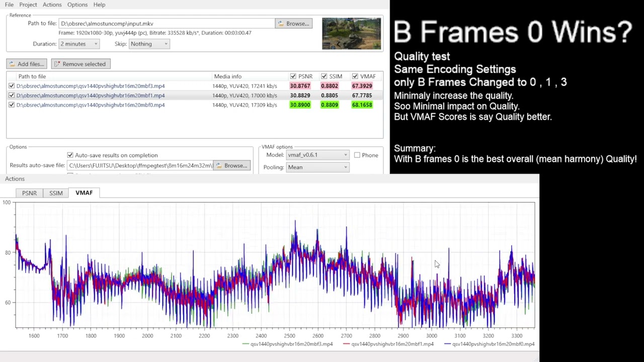
Task: Click the Remove selected button
Action: pyautogui.click(x=80, y=64)
